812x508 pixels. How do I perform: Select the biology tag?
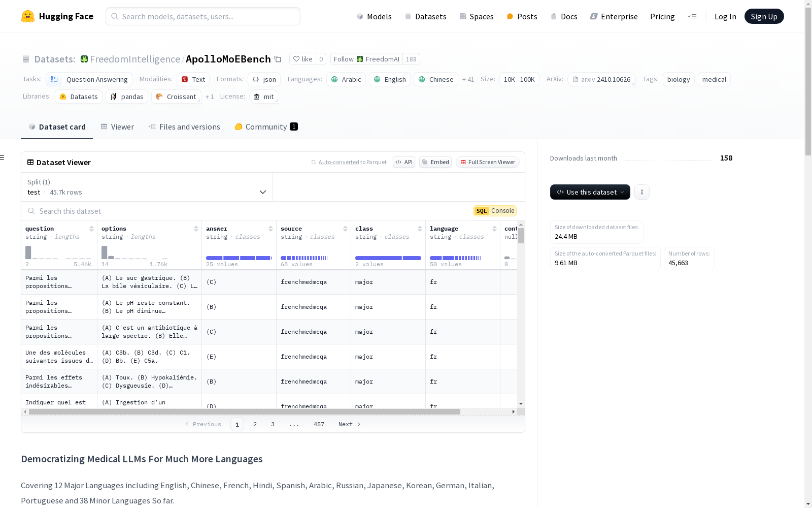(679, 79)
